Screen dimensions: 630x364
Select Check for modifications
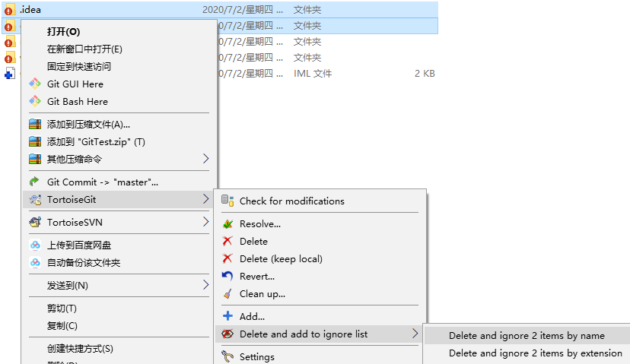[292, 201]
